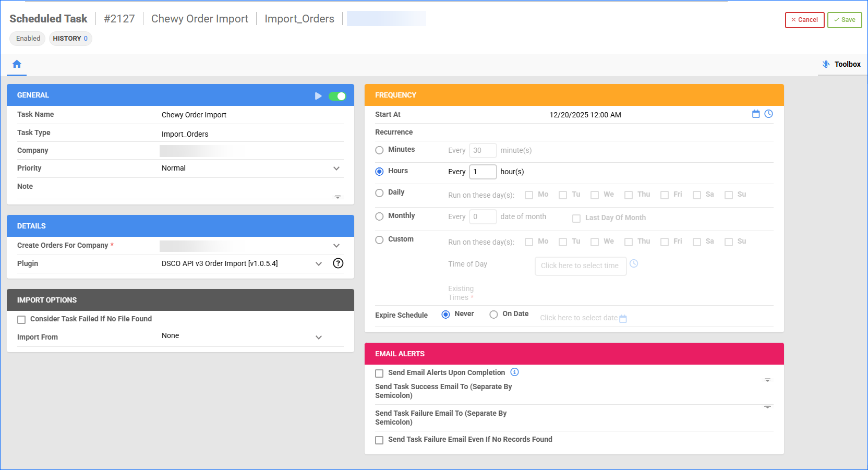Click the Time of Day clock icon
The height and width of the screenshot is (470, 868).
pos(634,264)
